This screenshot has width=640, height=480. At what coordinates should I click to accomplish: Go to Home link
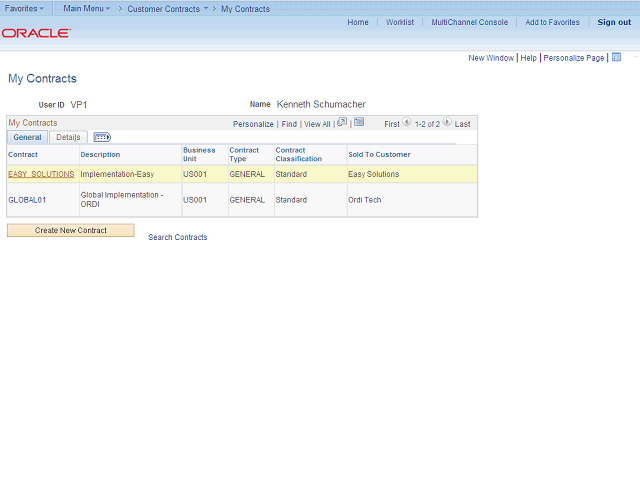358,22
